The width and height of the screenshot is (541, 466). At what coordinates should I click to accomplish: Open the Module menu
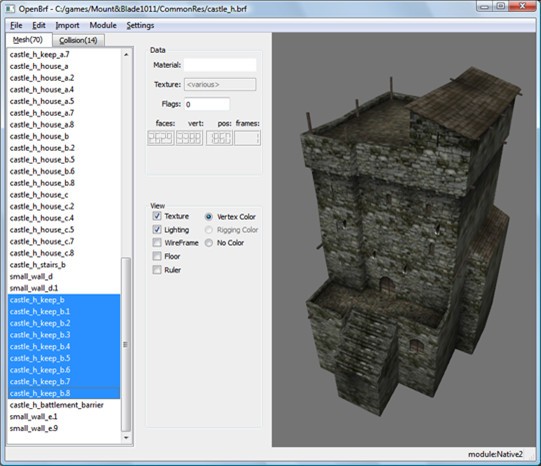103,26
